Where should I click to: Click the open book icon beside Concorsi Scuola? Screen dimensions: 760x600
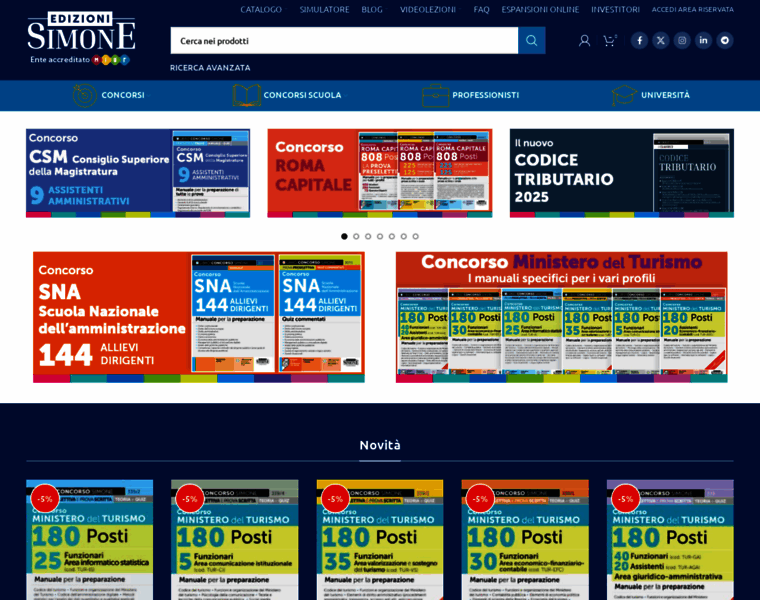[246, 95]
